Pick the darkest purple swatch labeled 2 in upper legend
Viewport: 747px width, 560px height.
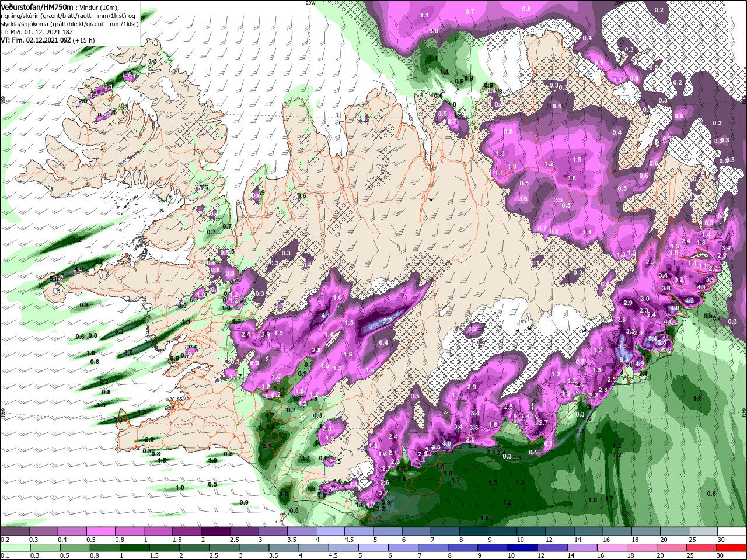[215, 531]
